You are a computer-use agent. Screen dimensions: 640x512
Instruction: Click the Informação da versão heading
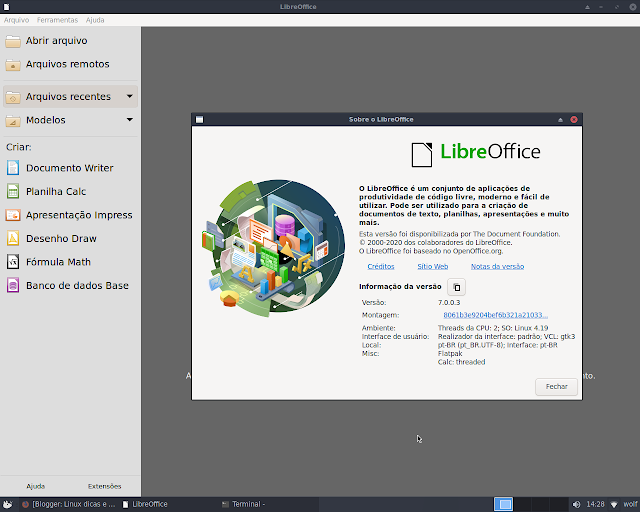point(400,287)
